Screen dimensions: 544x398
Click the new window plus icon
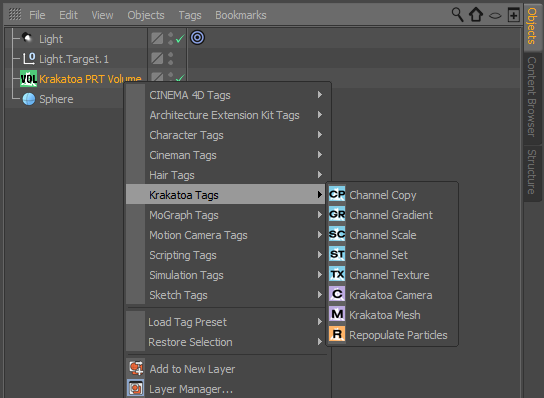pos(513,15)
